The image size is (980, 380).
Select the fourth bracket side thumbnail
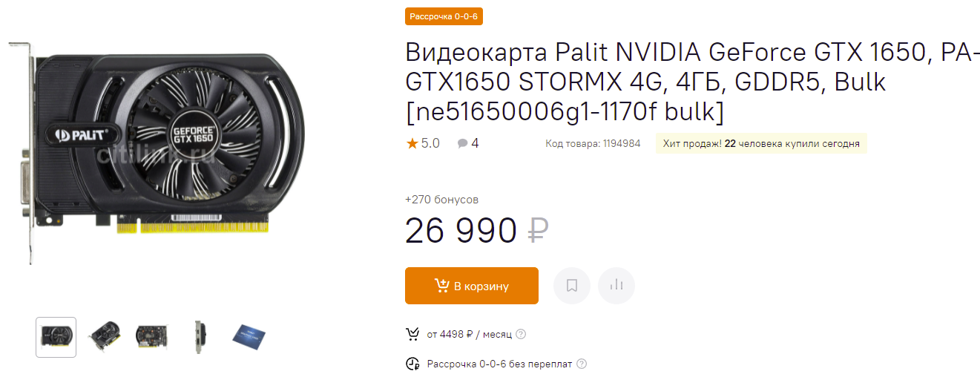click(x=200, y=337)
